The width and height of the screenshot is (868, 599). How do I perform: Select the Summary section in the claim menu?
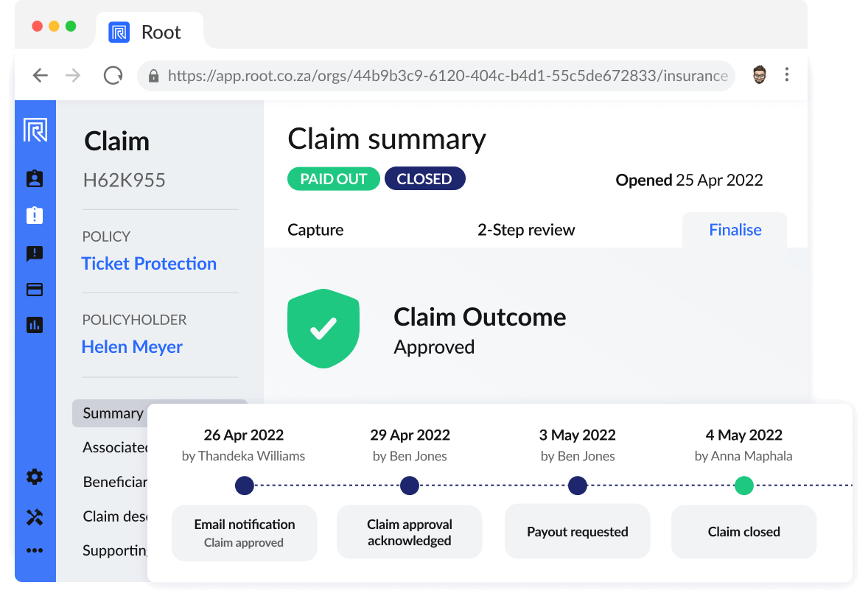tap(112, 413)
